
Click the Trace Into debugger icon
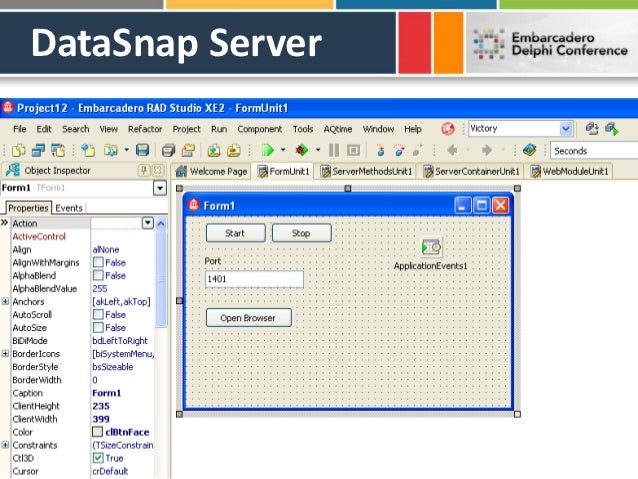pyautogui.click(x=380, y=151)
